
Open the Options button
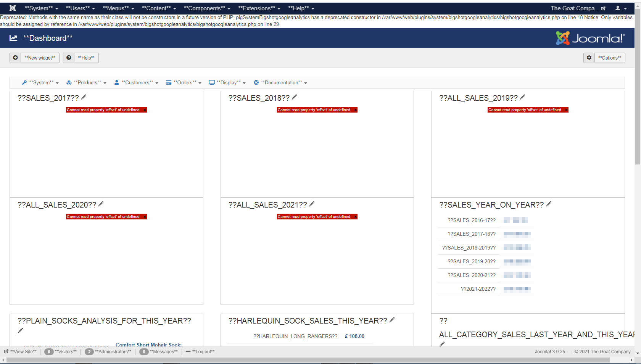point(604,58)
